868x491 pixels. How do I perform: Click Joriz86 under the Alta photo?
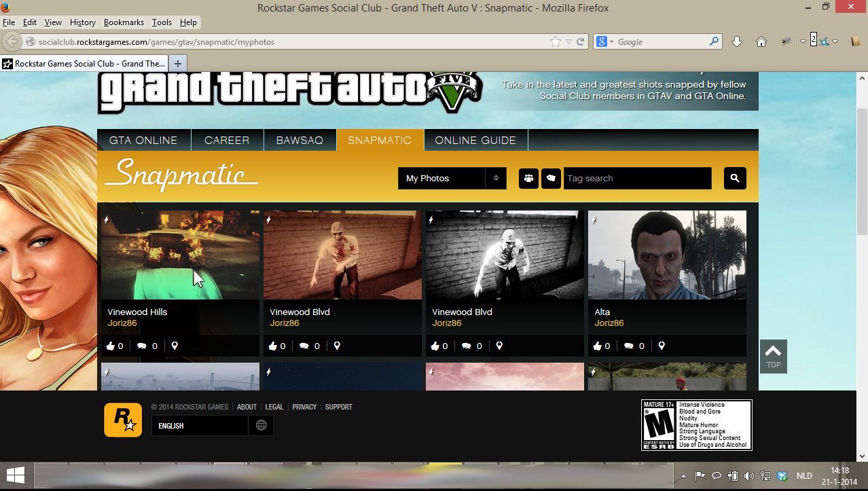(609, 323)
